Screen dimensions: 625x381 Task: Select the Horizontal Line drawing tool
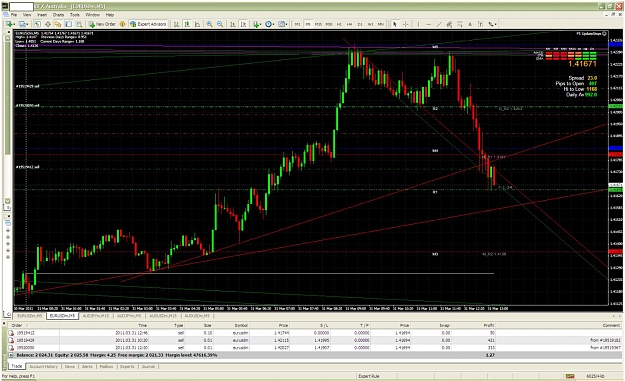[428, 24]
